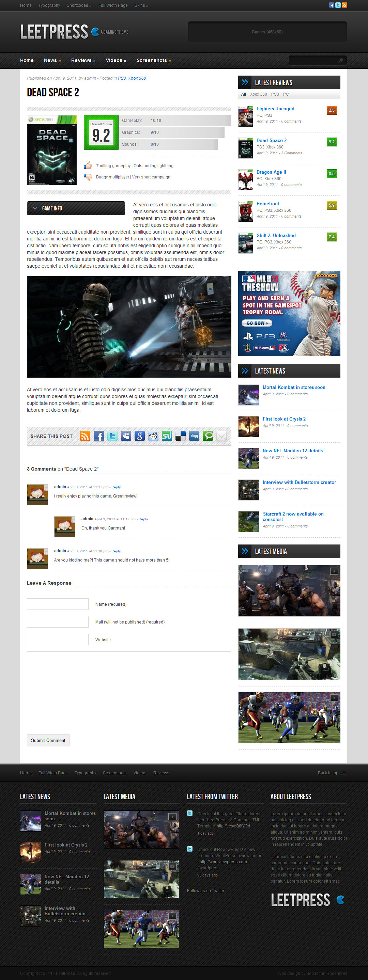Image resolution: width=368 pixels, height=980 pixels.
Task: Open the Twitter icon in the top header bar
Action: [x=338, y=5]
